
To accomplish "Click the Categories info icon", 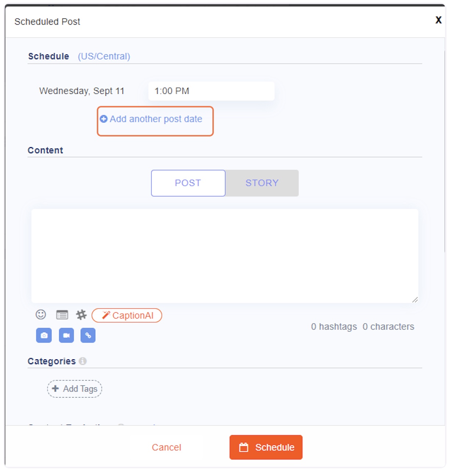I will click(83, 361).
